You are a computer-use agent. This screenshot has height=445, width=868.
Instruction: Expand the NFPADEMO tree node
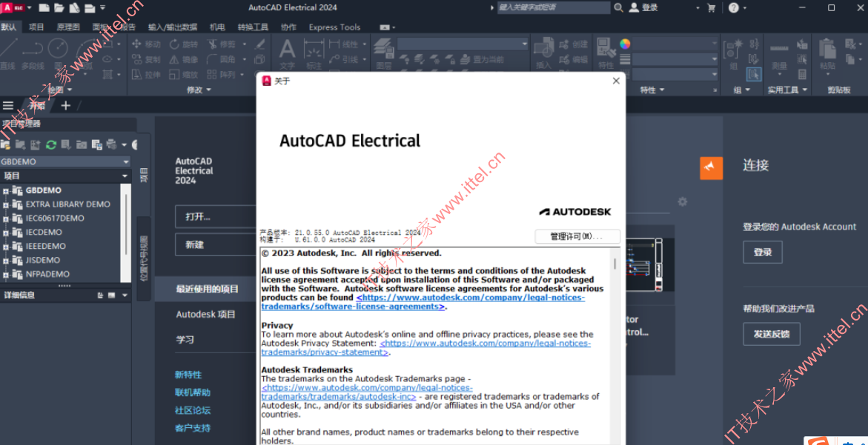click(5, 274)
